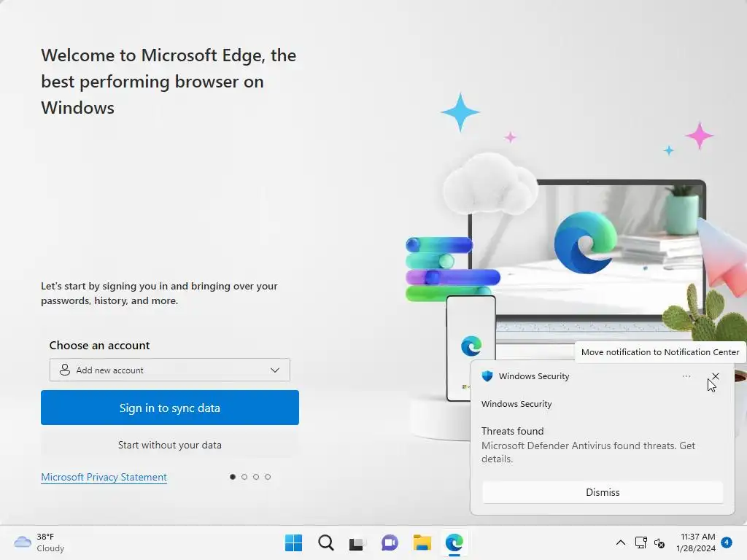Open notification options three-dot menu
The width and height of the screenshot is (747, 560).
(686, 376)
